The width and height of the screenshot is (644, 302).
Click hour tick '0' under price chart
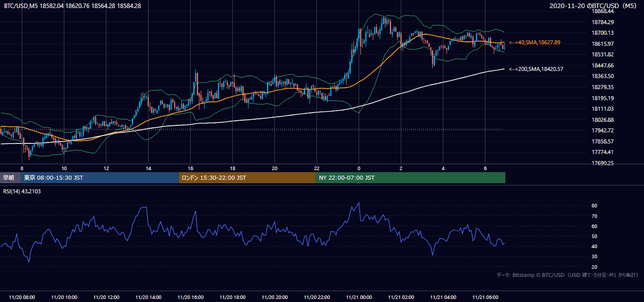[359, 168]
